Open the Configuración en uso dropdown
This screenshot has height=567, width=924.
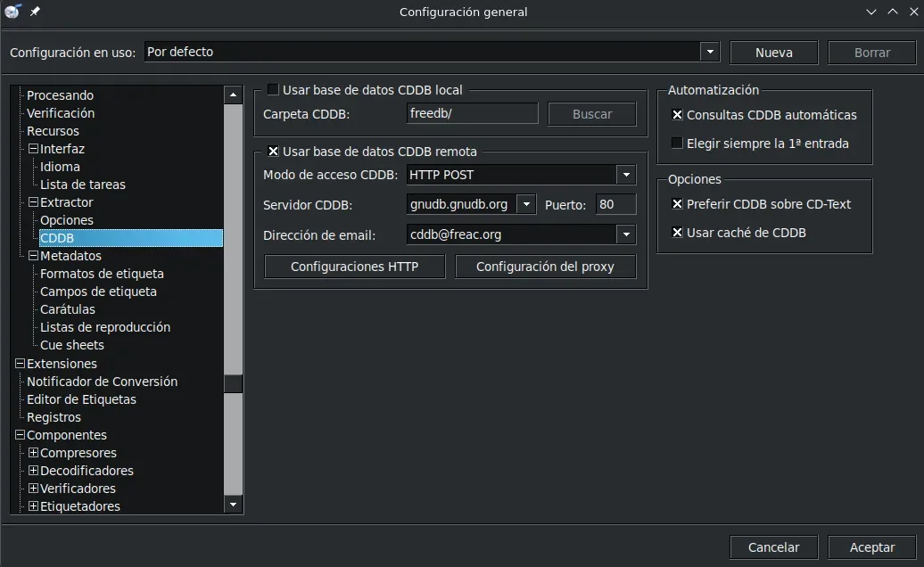click(x=710, y=51)
